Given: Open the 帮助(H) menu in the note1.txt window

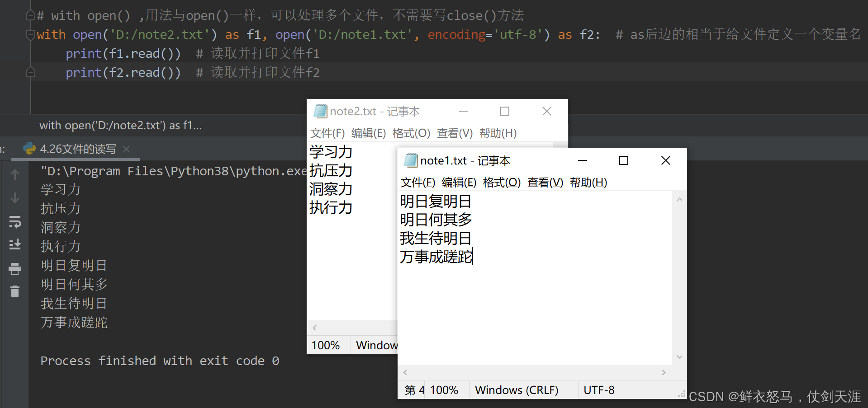Looking at the screenshot, I should tap(588, 183).
